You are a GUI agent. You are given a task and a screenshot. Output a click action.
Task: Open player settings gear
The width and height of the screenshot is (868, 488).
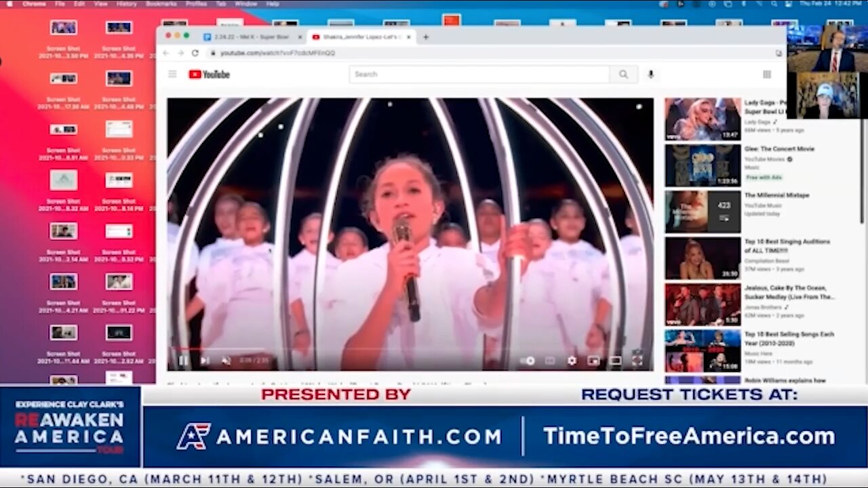pyautogui.click(x=572, y=361)
